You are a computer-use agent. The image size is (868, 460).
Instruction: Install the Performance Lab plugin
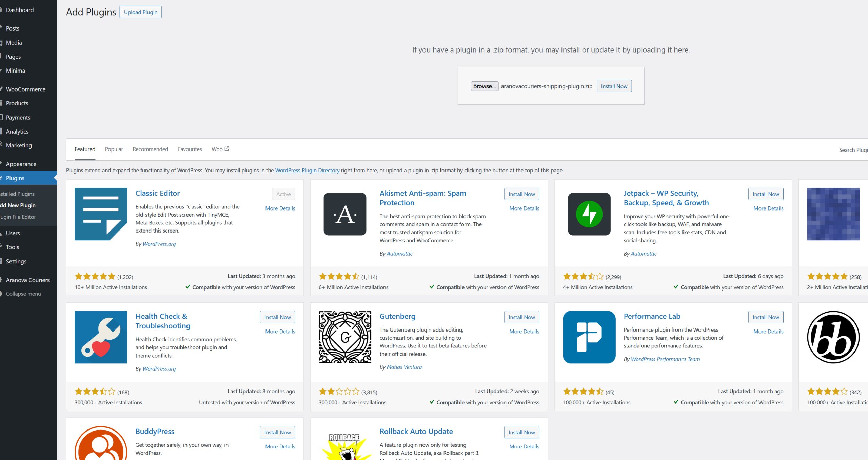pyautogui.click(x=766, y=317)
